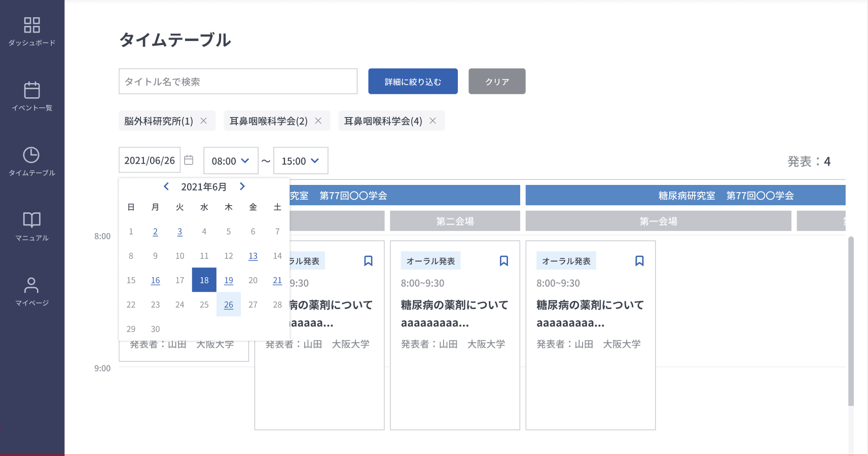Remove the 脳外科研究所(1) filter tag
The height and width of the screenshot is (456, 868).
203,121
